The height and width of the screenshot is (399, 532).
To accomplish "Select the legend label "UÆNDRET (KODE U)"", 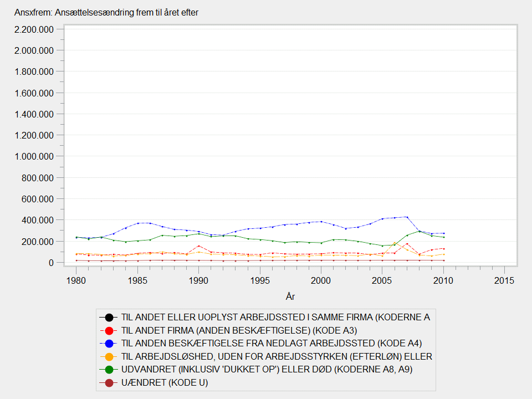I will (165, 382).
